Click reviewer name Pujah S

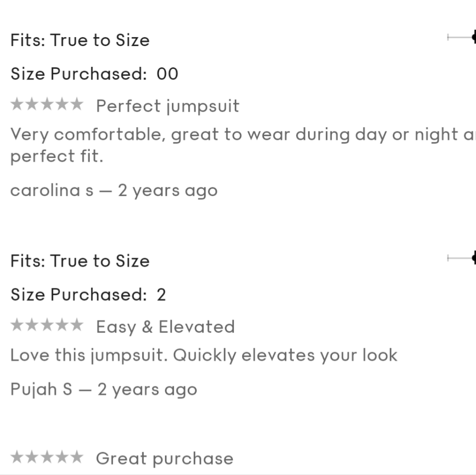(x=41, y=390)
